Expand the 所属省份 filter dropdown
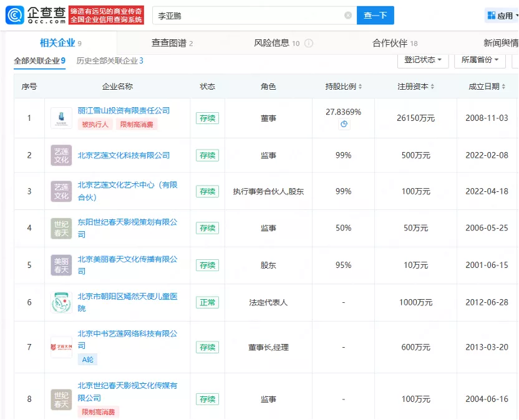Image resolution: width=519 pixels, height=420 pixels. pyautogui.click(x=480, y=60)
